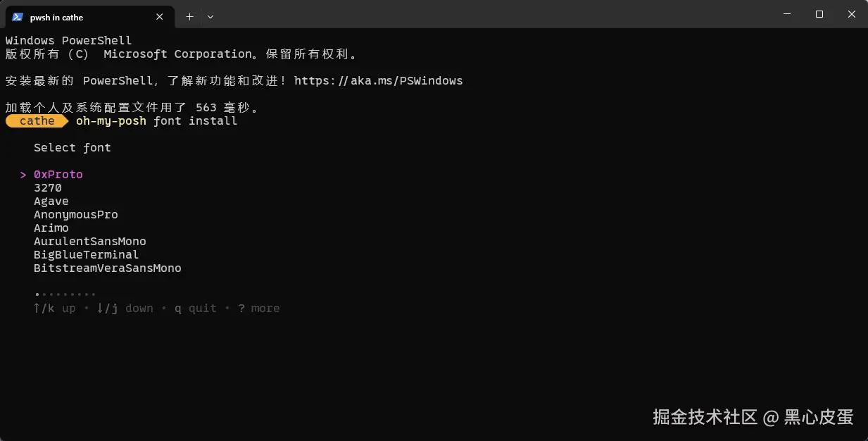Click the "oh-my-posh" command text
The height and width of the screenshot is (441, 868).
point(111,121)
